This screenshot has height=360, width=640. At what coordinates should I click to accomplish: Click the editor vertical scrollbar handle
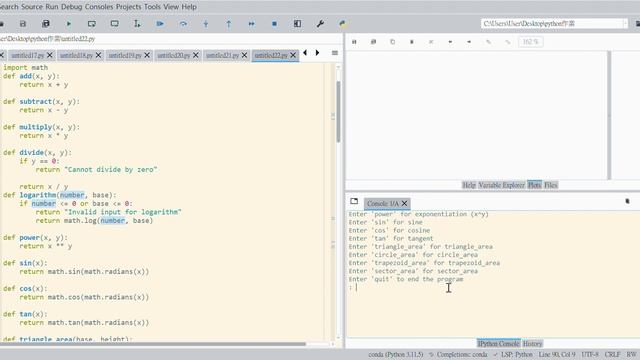tap(338, 111)
